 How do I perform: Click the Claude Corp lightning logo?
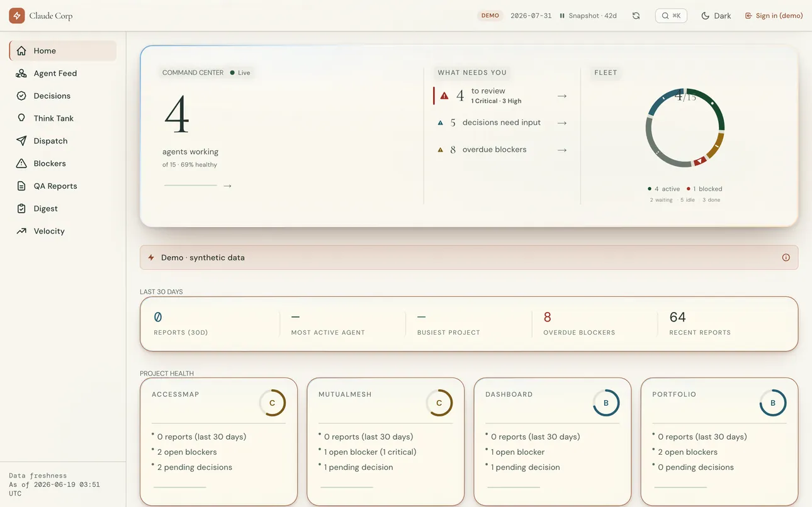click(17, 16)
